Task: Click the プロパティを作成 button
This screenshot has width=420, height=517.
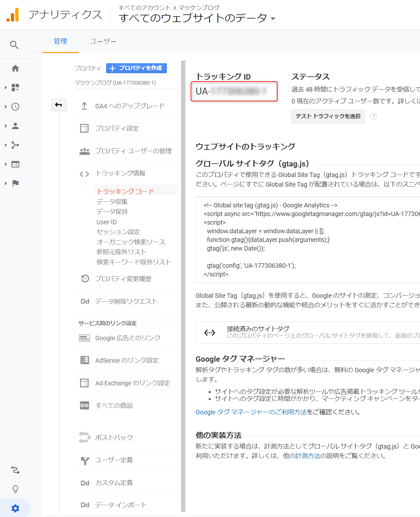Action: (x=136, y=68)
